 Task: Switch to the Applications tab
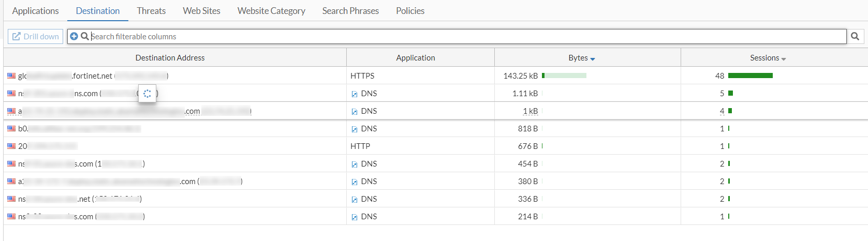35,11
